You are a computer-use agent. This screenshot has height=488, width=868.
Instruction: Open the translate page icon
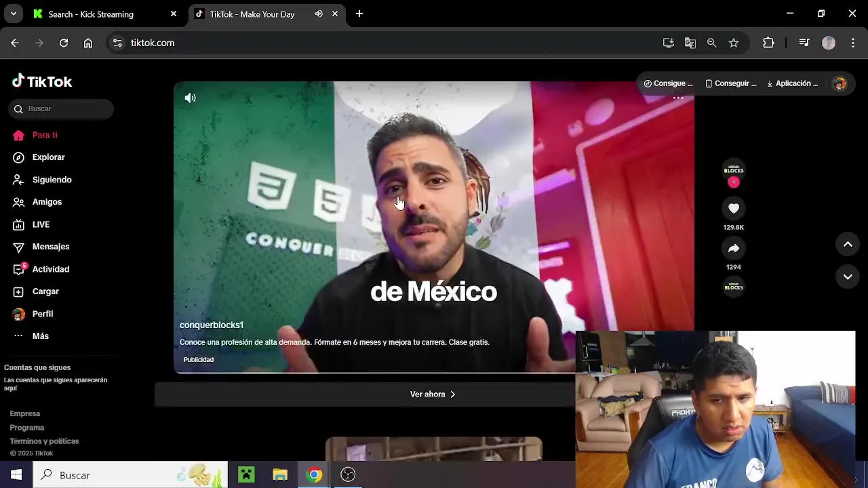(690, 43)
